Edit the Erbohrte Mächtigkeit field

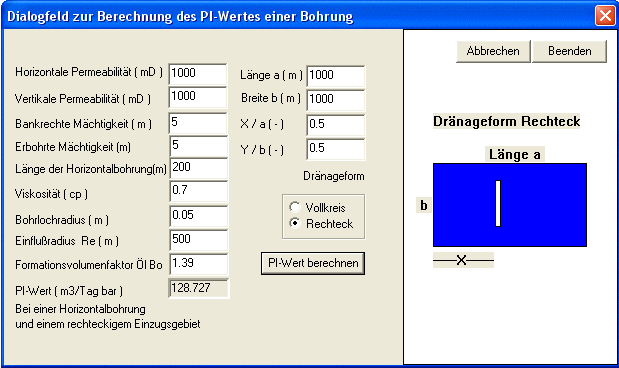(x=199, y=146)
